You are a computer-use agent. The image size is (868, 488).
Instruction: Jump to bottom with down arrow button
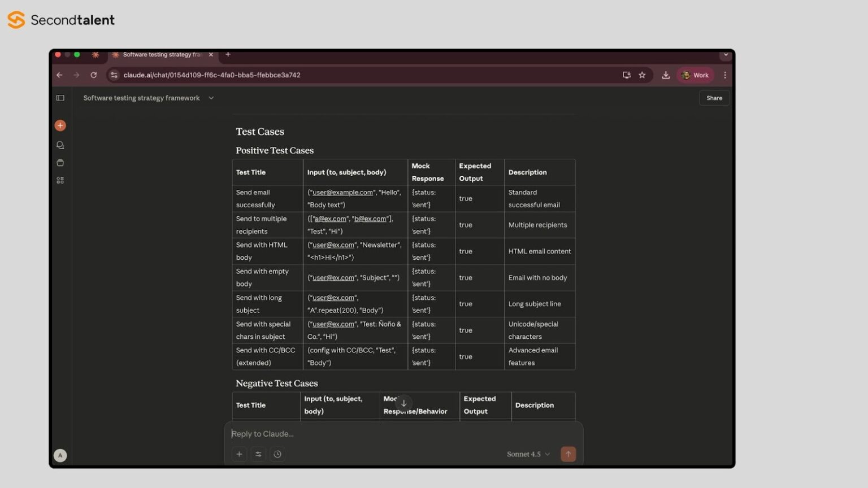[403, 403]
